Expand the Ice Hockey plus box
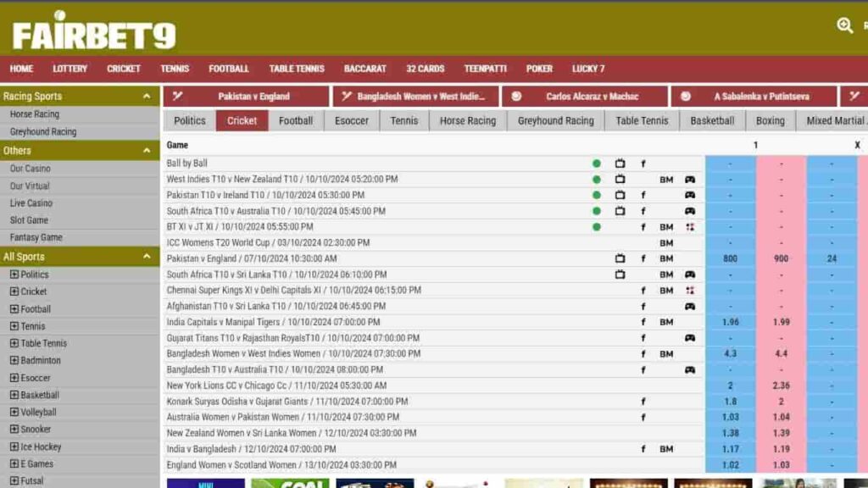The image size is (868, 488). 14,446
